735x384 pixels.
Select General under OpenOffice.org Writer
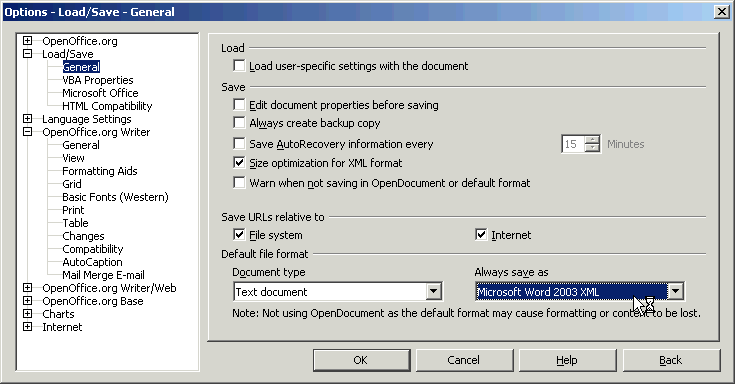tap(81, 145)
